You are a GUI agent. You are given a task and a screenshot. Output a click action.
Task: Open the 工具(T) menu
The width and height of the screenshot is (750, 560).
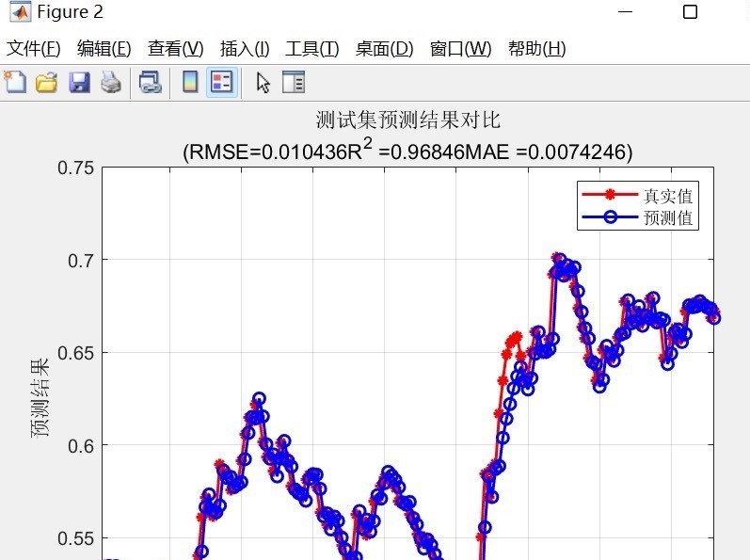coord(311,48)
